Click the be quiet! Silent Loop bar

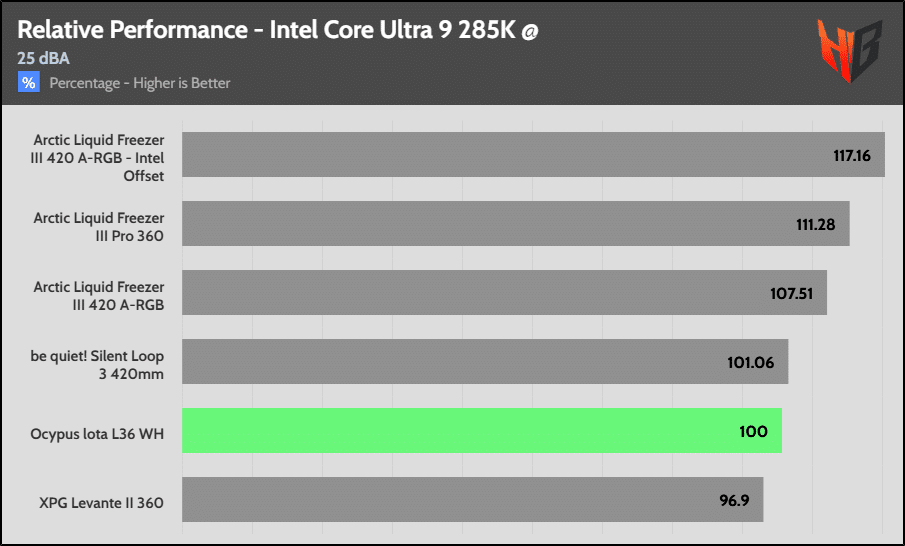click(x=485, y=361)
